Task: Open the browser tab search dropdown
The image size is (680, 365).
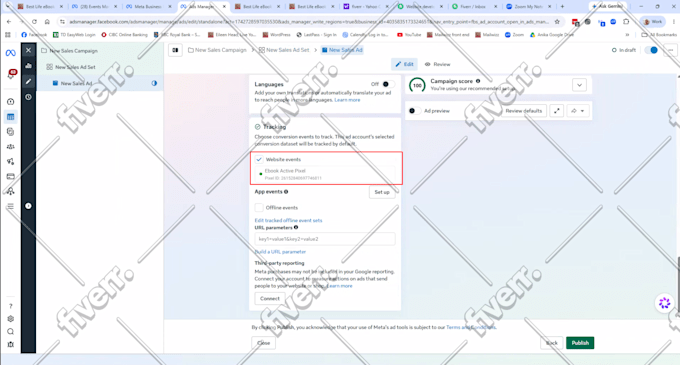Action: [x=7, y=7]
